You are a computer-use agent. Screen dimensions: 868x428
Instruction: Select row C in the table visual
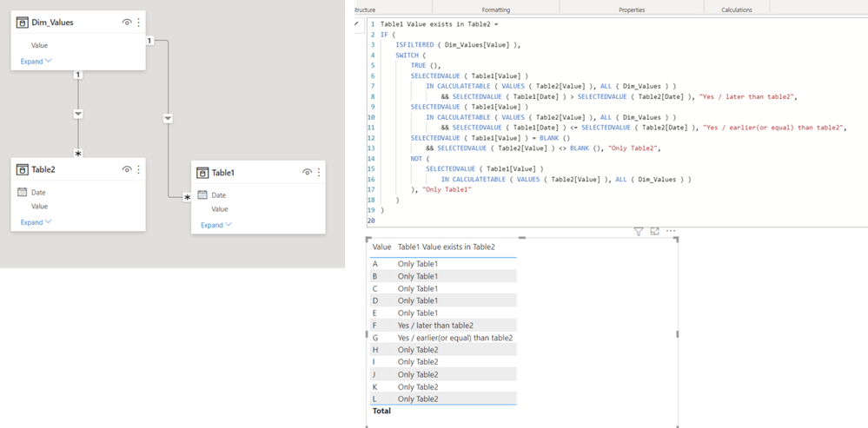pos(443,288)
